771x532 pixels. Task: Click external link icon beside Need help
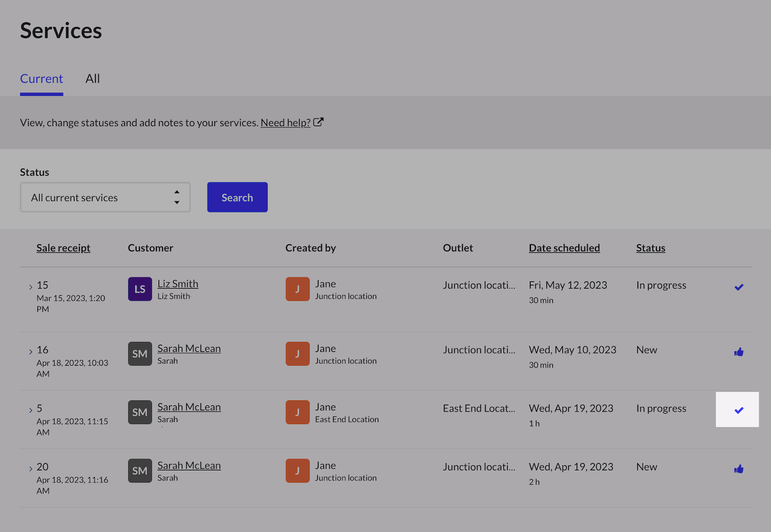[x=318, y=122]
